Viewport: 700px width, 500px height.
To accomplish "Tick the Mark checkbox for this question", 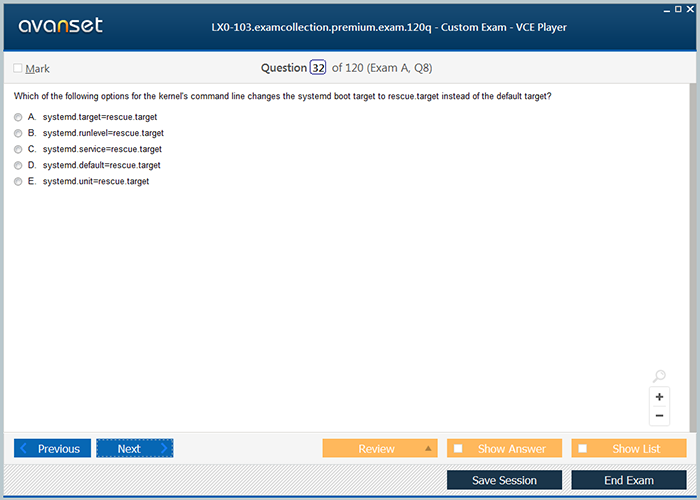I will tap(18, 68).
